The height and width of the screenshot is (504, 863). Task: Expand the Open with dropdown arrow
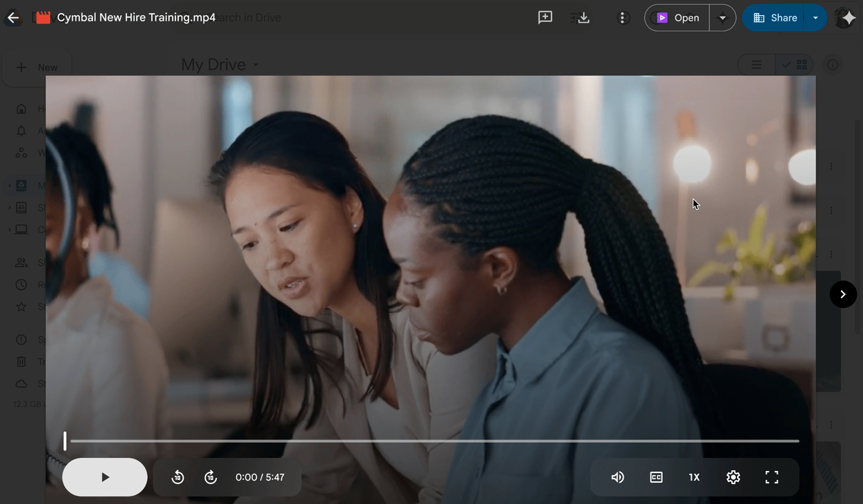[x=722, y=18]
